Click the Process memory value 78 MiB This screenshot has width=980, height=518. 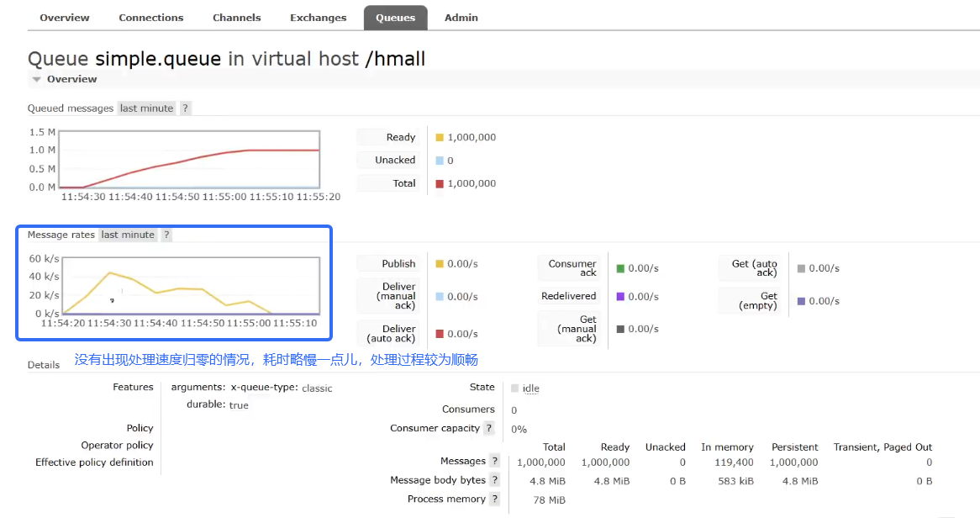coord(550,499)
